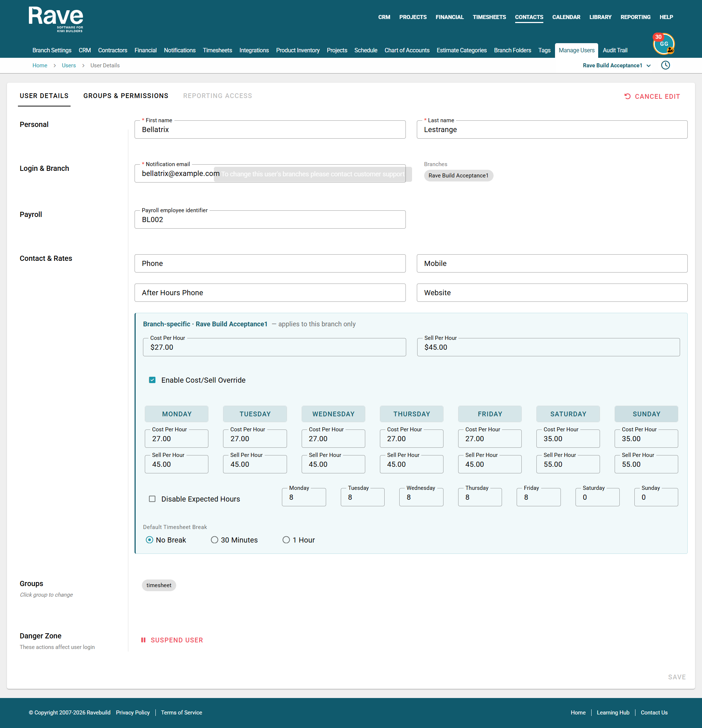Click the Suspend User pause icon

click(143, 640)
